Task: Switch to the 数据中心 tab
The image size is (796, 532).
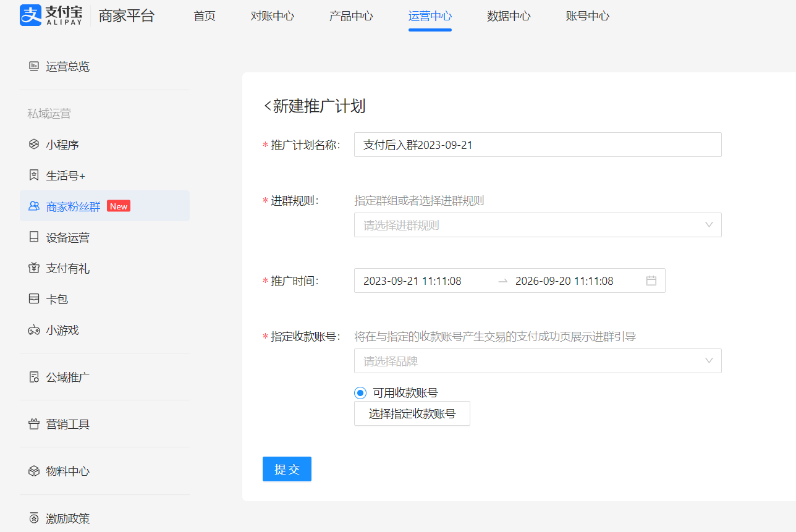Action: [508, 16]
